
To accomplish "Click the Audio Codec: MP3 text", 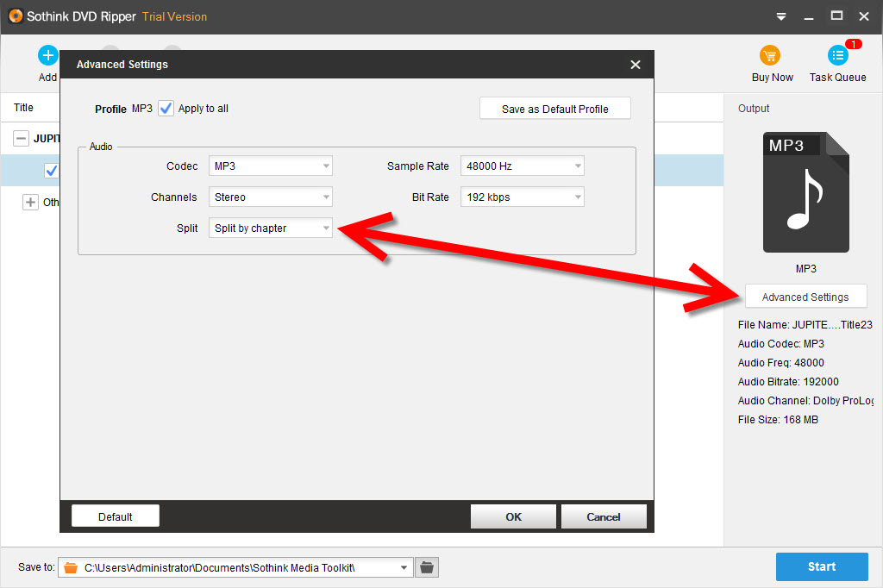I will tap(780, 343).
